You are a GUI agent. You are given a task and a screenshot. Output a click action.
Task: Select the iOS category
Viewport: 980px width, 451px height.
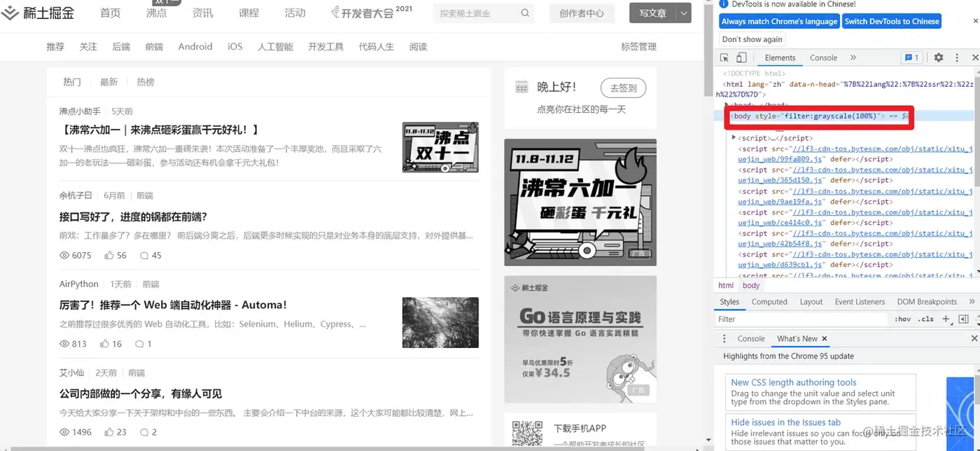click(234, 46)
